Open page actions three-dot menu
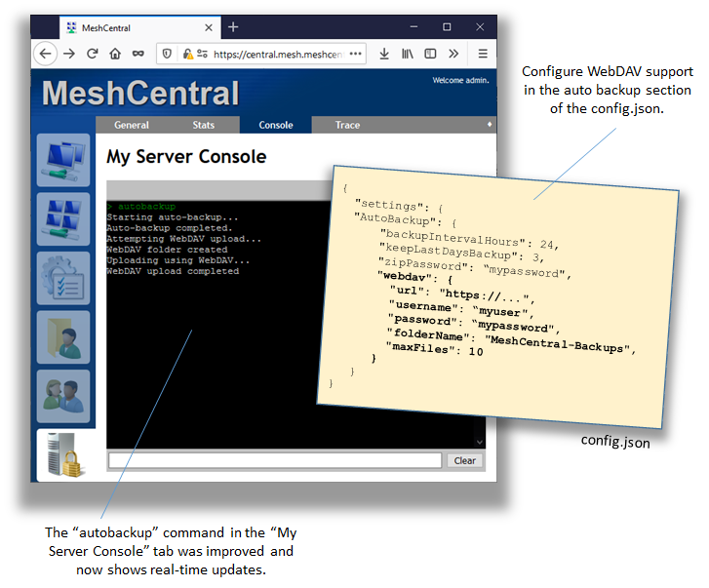Image resolution: width=709 pixels, height=588 pixels. (355, 54)
